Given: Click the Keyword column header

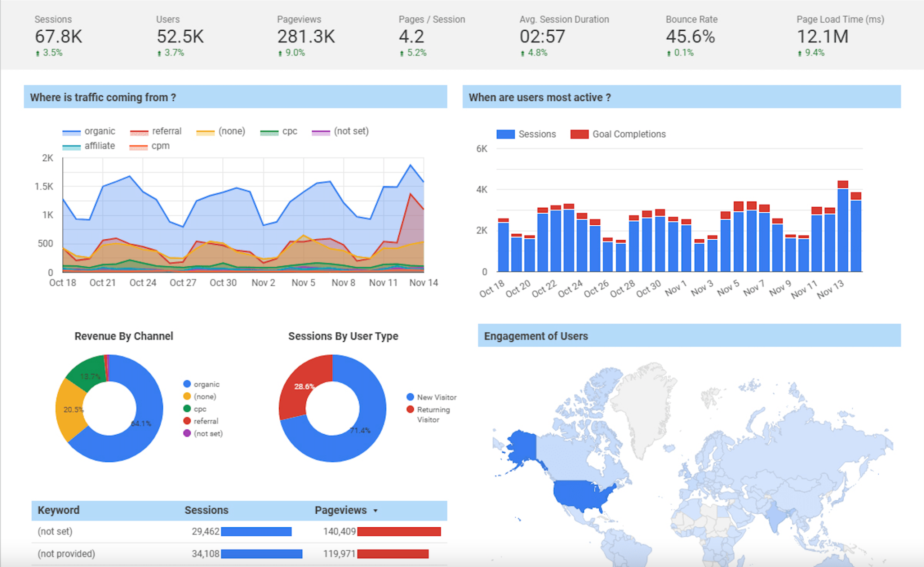Looking at the screenshot, I should pos(59,510).
